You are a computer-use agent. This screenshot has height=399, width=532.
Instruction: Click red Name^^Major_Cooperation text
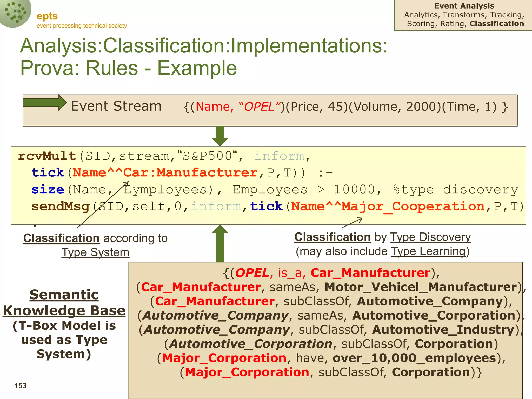(388, 207)
